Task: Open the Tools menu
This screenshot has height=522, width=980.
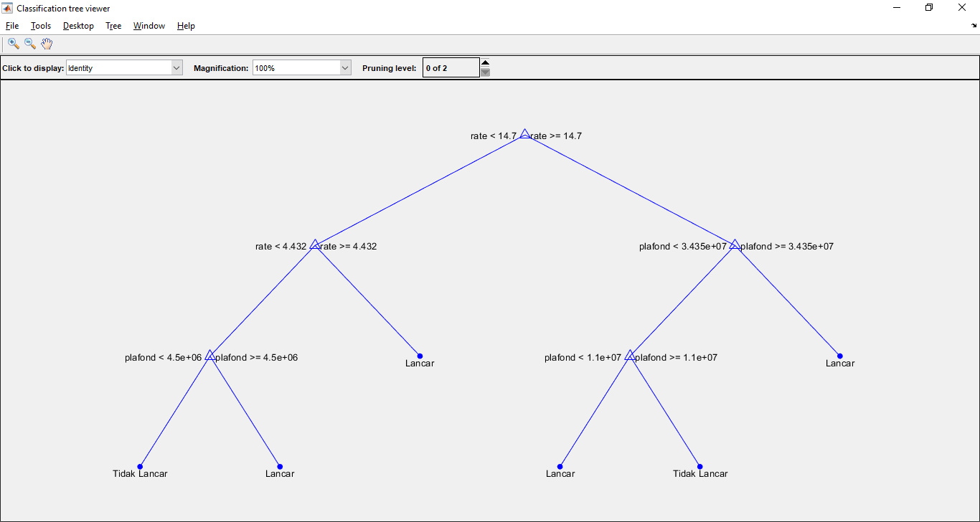Action: pos(41,26)
